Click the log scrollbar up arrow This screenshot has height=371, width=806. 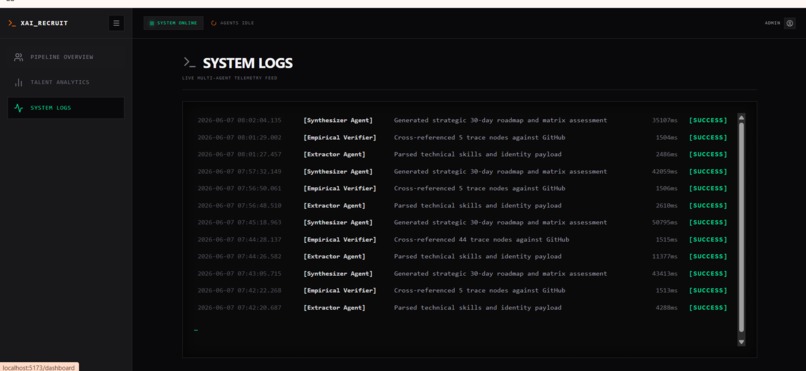point(741,118)
